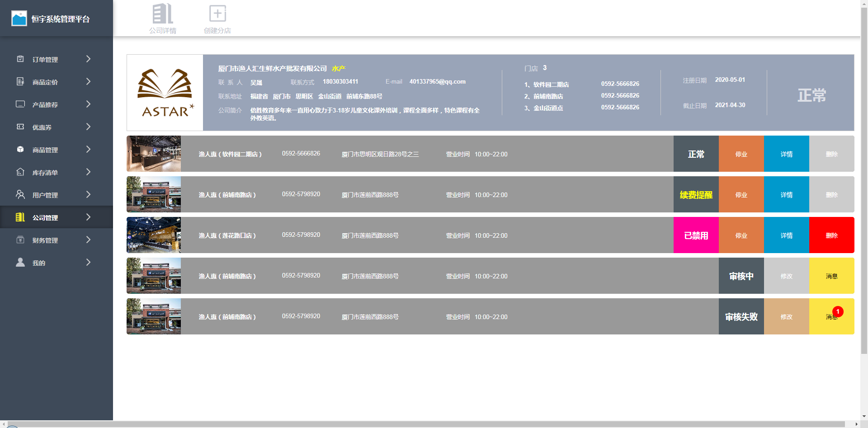Click the 财务管理 finance icon
Viewport: 868px width, 428px height.
[20, 240]
